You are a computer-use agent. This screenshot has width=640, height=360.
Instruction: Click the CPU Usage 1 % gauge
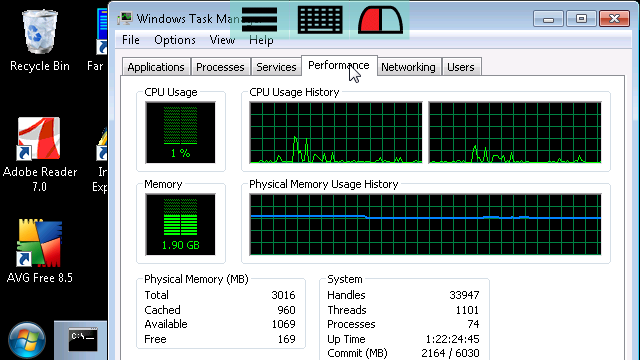coord(180,133)
